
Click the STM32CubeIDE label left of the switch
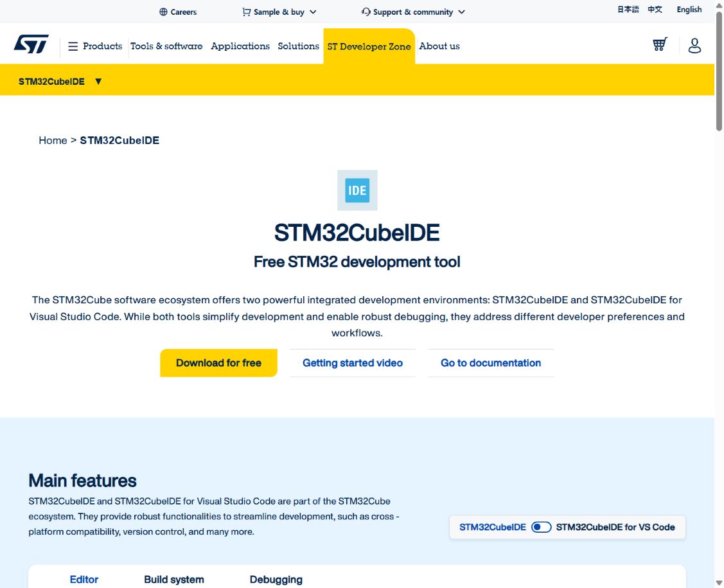coord(492,527)
